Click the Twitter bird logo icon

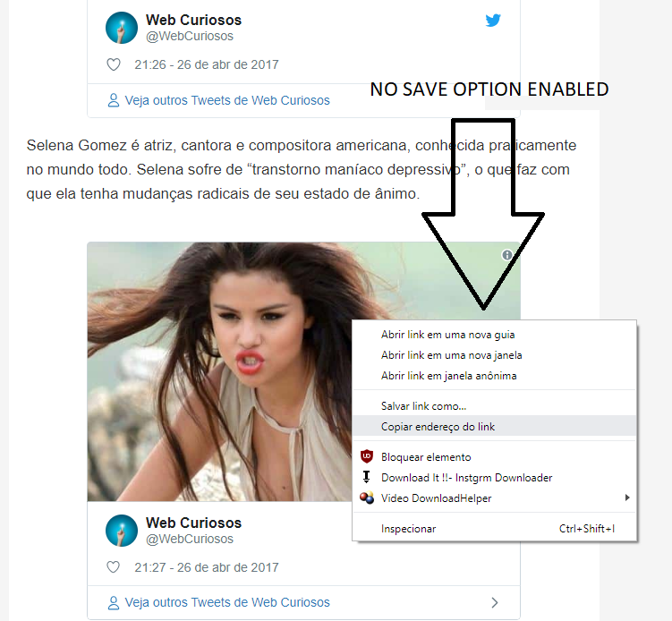tap(493, 21)
